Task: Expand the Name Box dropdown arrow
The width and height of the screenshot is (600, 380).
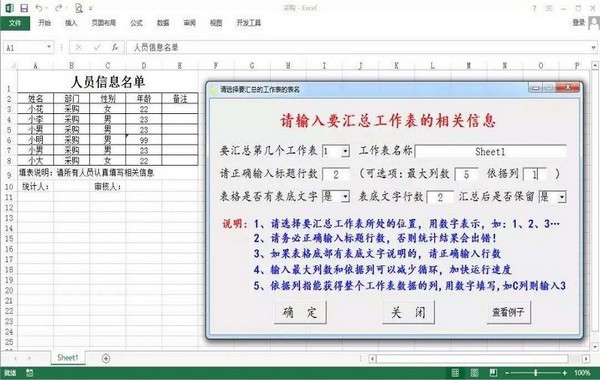Action: click(x=49, y=47)
